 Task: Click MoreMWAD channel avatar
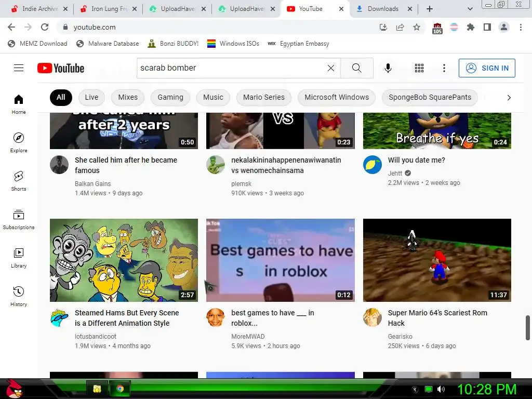(216, 317)
